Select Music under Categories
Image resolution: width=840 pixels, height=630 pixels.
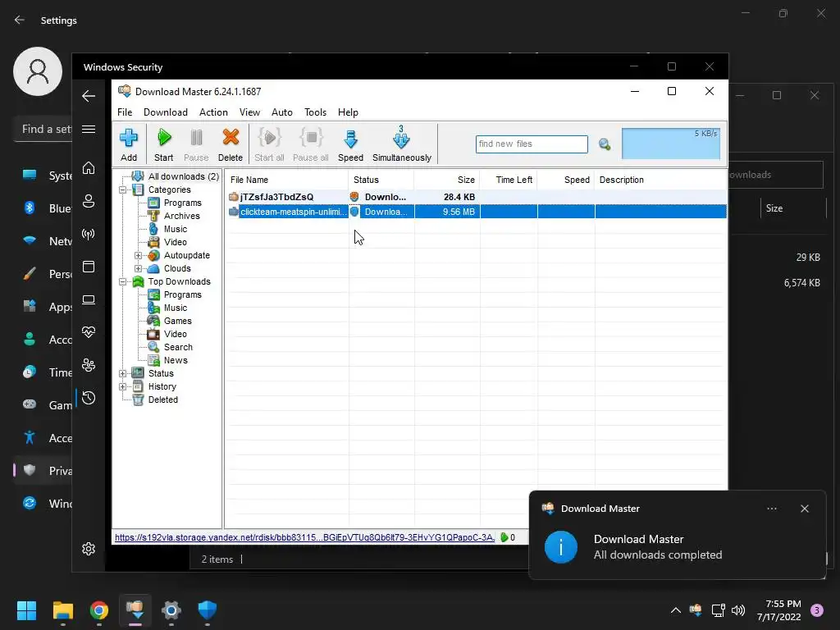click(x=176, y=229)
